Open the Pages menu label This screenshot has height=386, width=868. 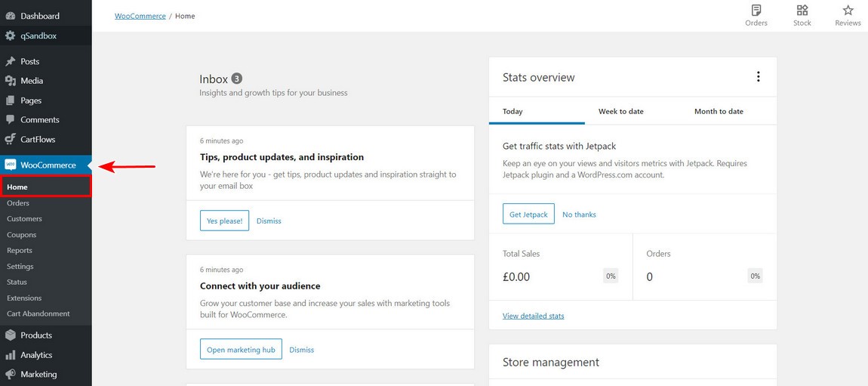31,100
